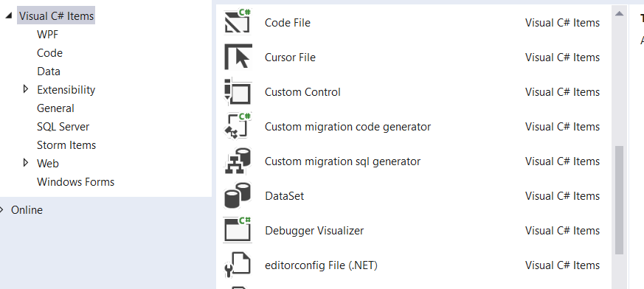Collapse the Visual C# Items node
644x289 pixels.
[9, 15]
